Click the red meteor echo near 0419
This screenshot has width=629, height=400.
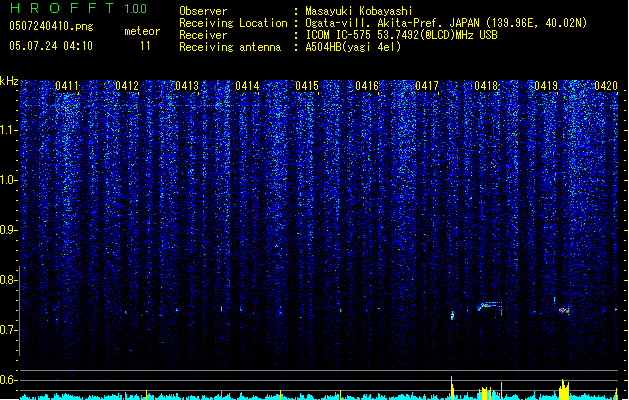pos(564,310)
